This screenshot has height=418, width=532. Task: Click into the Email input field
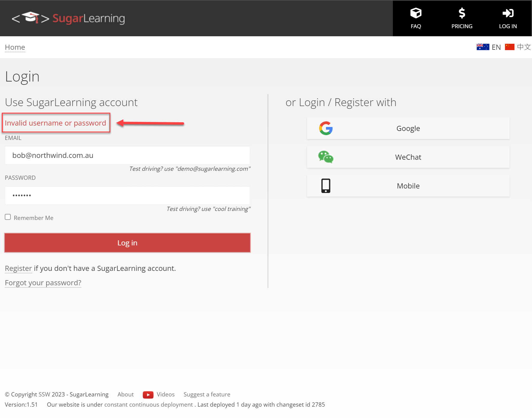[x=127, y=156]
